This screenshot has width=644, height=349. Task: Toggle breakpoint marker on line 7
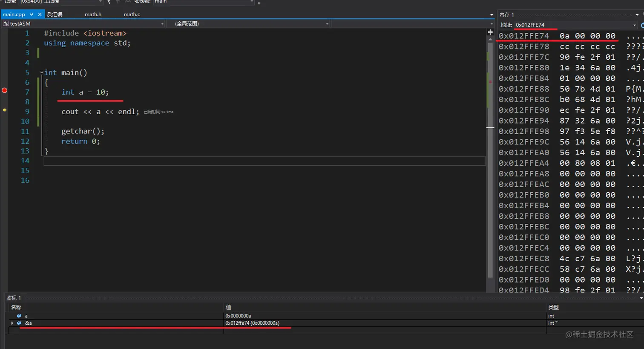(x=4, y=90)
